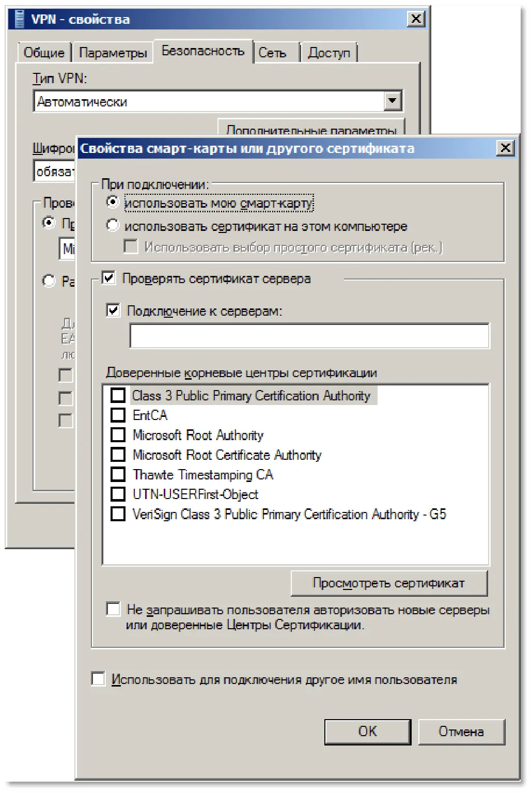Click the server names input field
Viewport: 532px width, 793px height.
click(x=309, y=336)
